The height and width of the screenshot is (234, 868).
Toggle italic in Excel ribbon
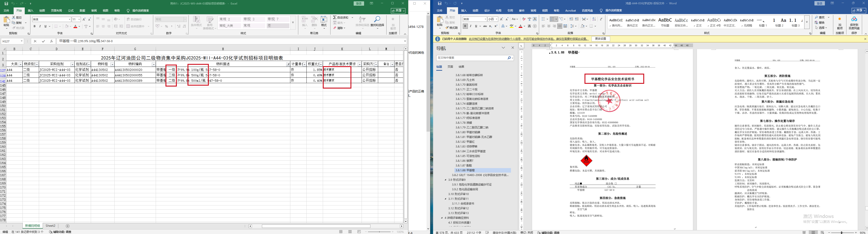pos(40,26)
